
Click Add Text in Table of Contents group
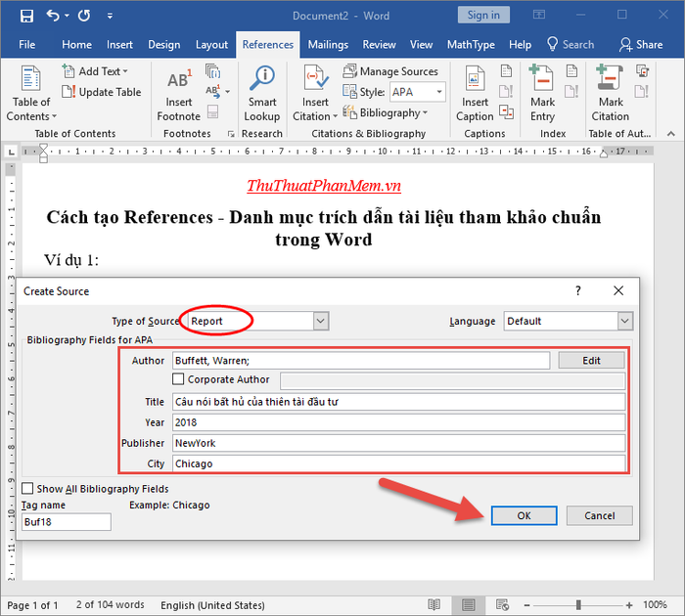coord(95,71)
